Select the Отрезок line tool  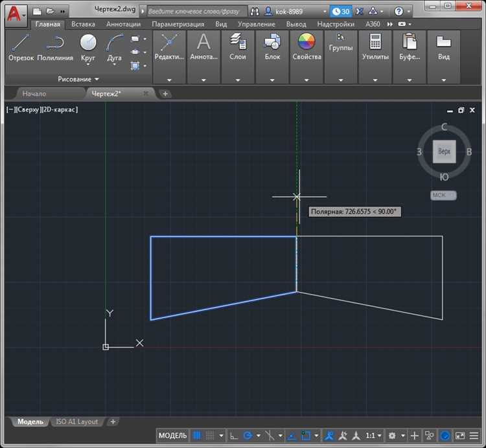point(21,44)
